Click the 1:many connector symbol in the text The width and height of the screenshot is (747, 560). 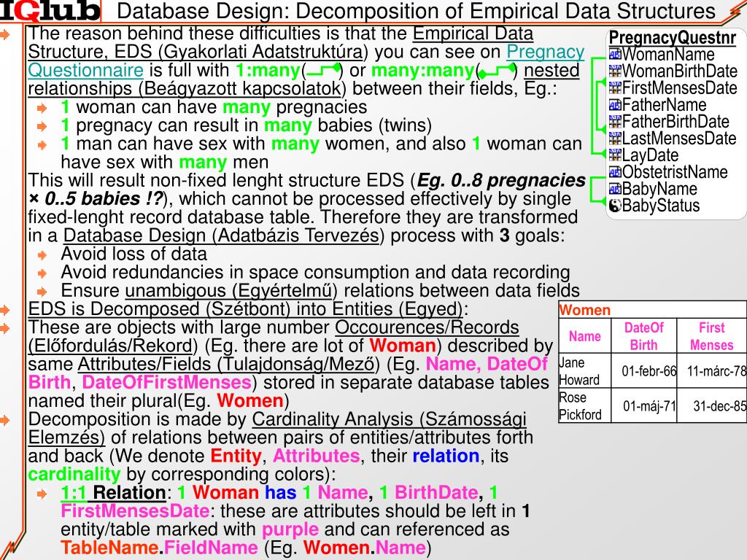[x=323, y=71]
